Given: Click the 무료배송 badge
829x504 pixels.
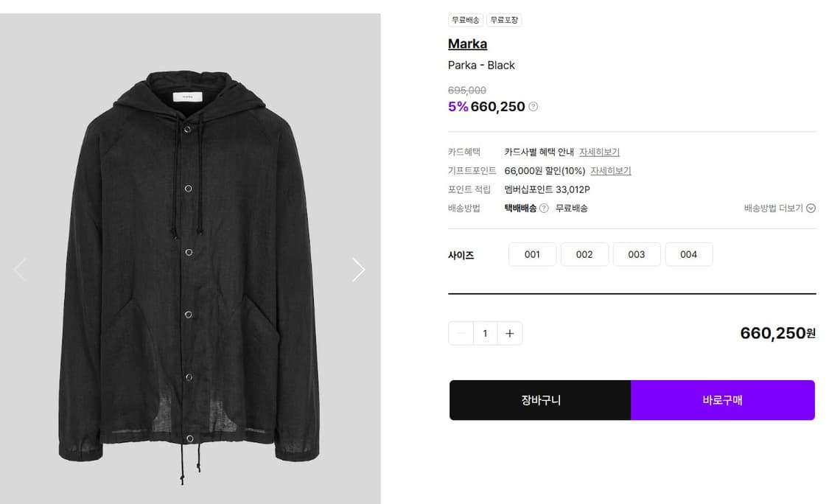Looking at the screenshot, I should click(466, 20).
